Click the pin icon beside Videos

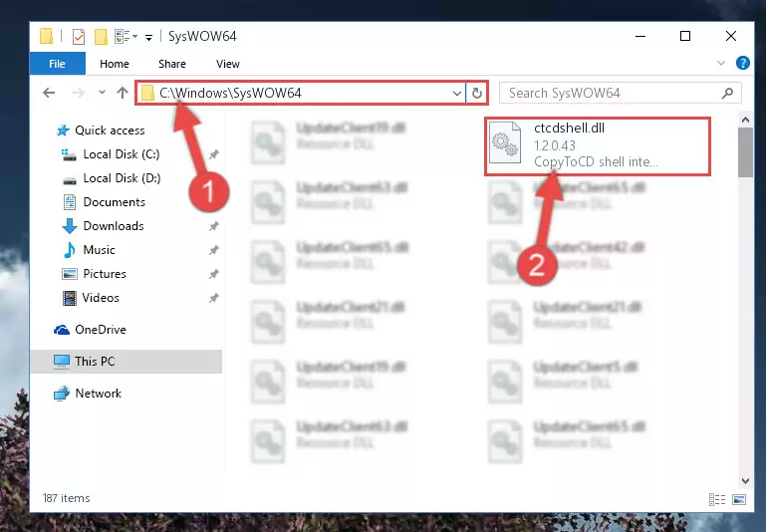(x=213, y=298)
